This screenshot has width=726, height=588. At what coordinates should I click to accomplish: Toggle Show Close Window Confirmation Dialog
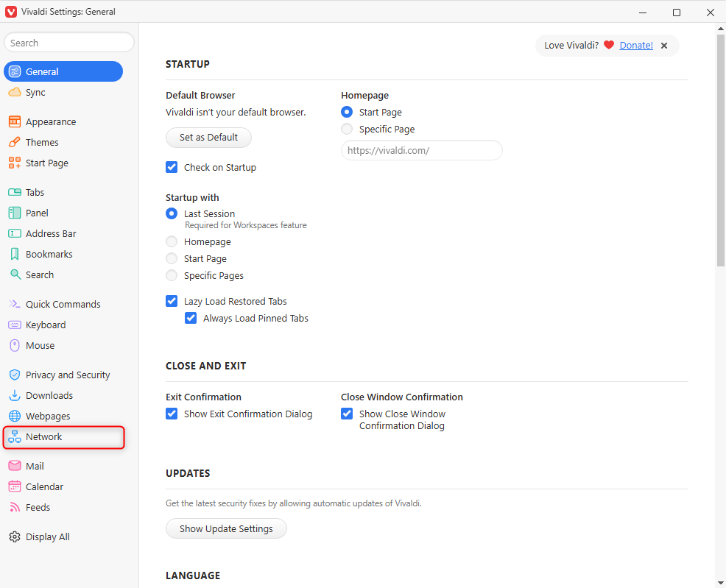click(x=347, y=414)
